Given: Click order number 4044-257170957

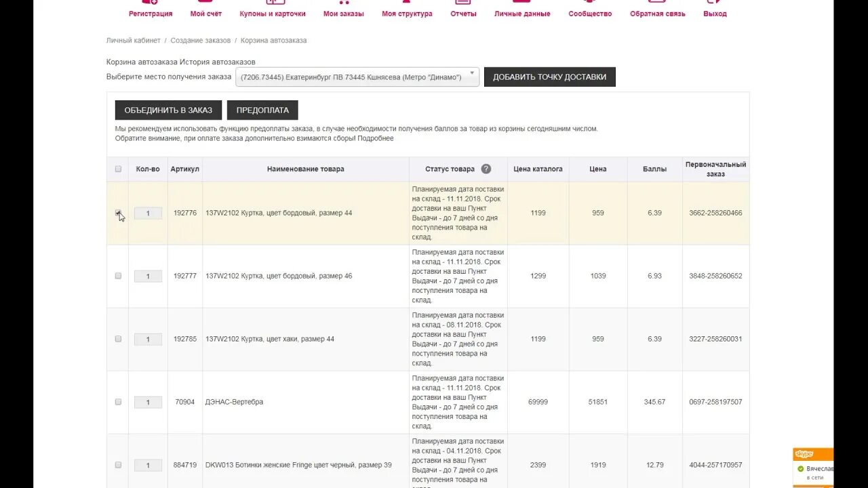Looking at the screenshot, I should pos(715,465).
